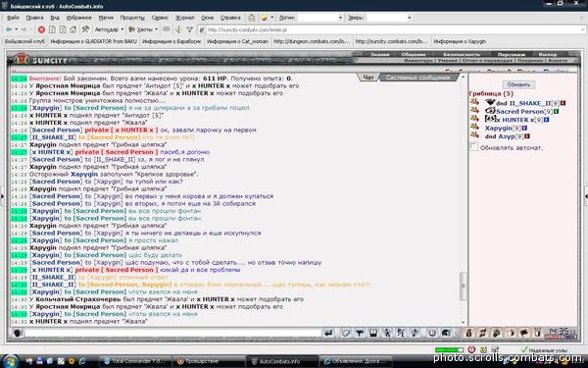Select the Чат tab
This screenshot has width=588, height=368.
point(368,78)
